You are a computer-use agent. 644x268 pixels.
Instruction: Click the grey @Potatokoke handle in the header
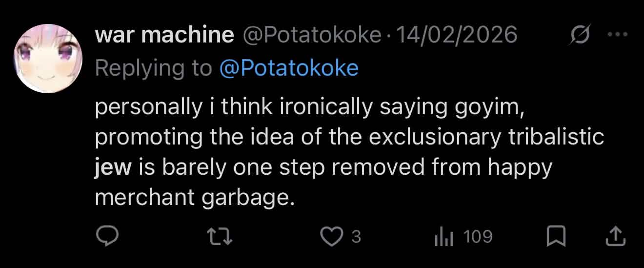point(312,35)
